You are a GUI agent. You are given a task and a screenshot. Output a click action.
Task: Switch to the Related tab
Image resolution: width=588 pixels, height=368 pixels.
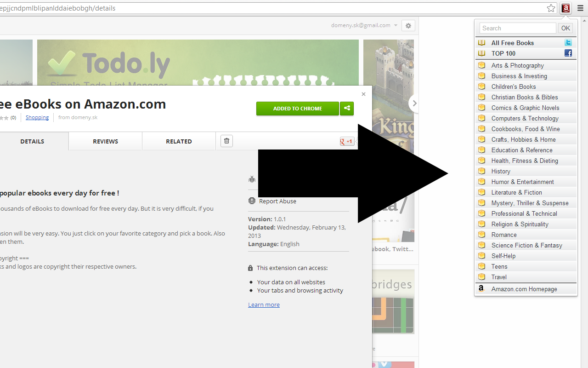point(179,141)
